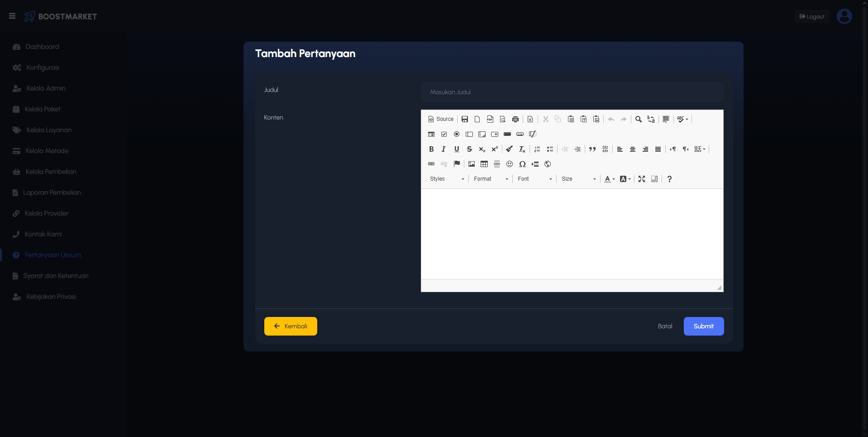This screenshot has height=437, width=868.
Task: Insert a Form element
Action: point(431,134)
